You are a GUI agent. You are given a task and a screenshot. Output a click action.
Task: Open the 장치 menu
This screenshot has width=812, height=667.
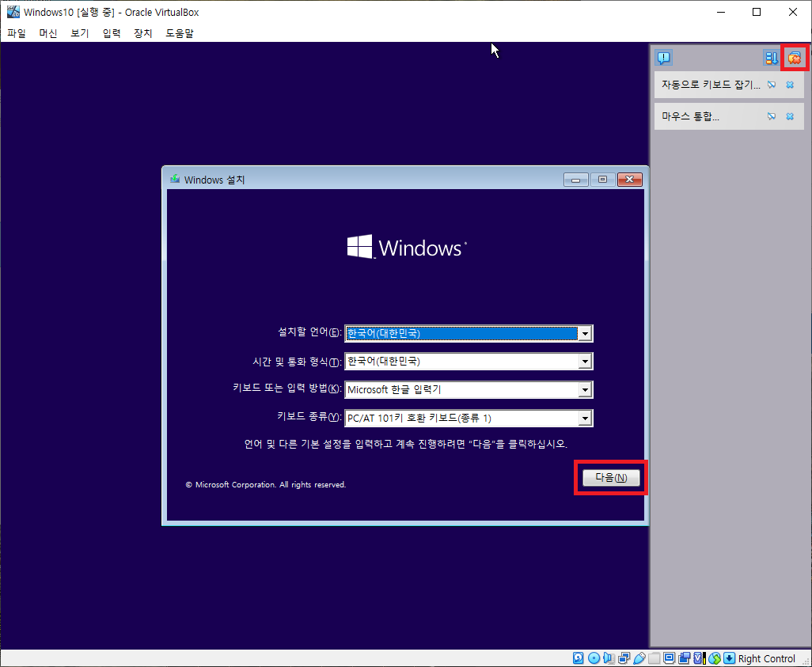pyautogui.click(x=143, y=33)
